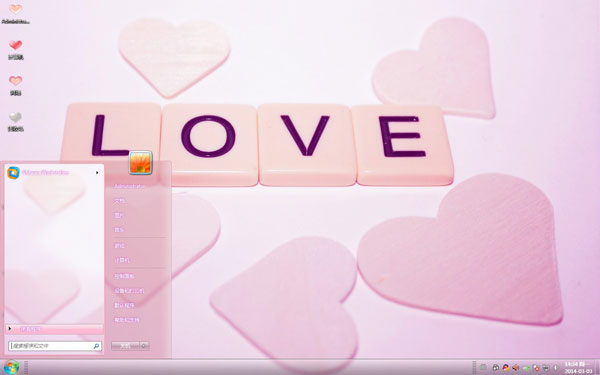Click the orange speaker volume tray icon
This screenshot has height=375, width=600.
(x=515, y=368)
